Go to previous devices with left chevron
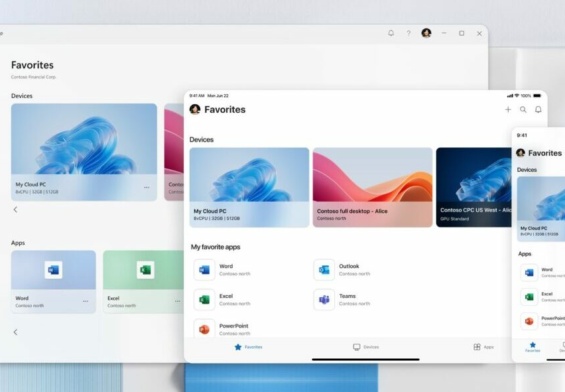Viewport: 565px width, 392px height. [15, 209]
